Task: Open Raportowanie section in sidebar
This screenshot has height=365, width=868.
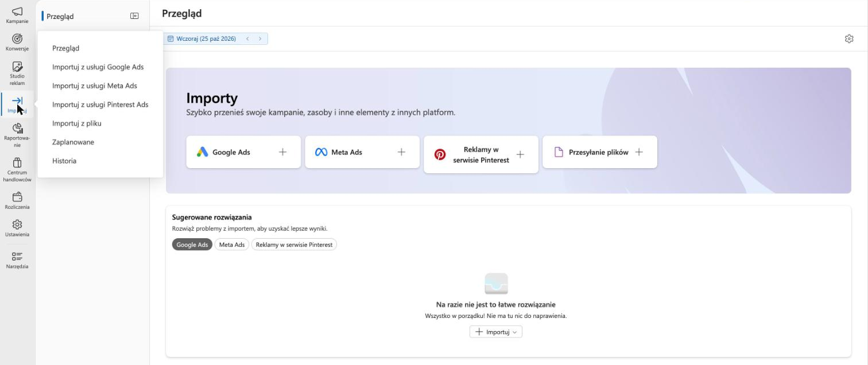Action: point(17,135)
